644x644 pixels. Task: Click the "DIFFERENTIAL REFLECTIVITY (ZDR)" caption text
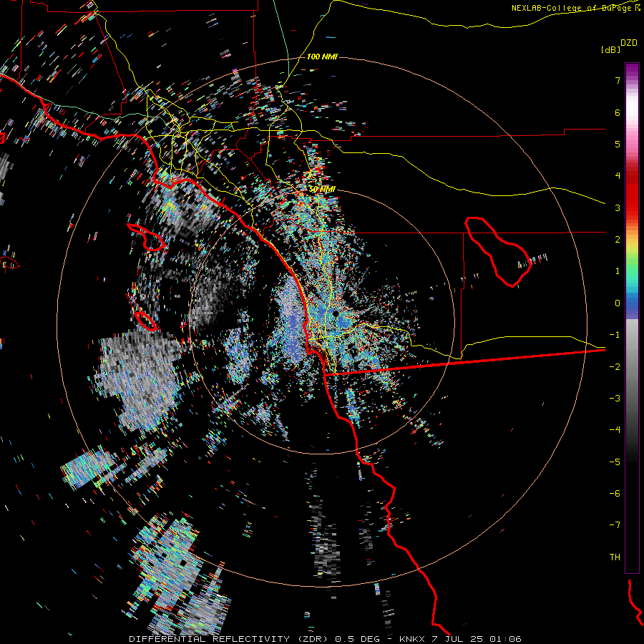tap(230, 639)
